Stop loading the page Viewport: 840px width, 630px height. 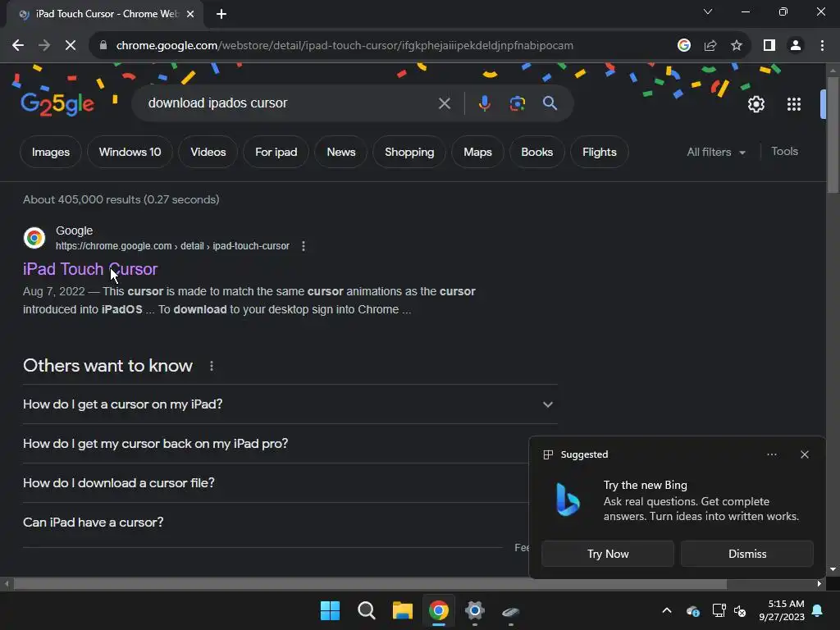click(x=71, y=46)
